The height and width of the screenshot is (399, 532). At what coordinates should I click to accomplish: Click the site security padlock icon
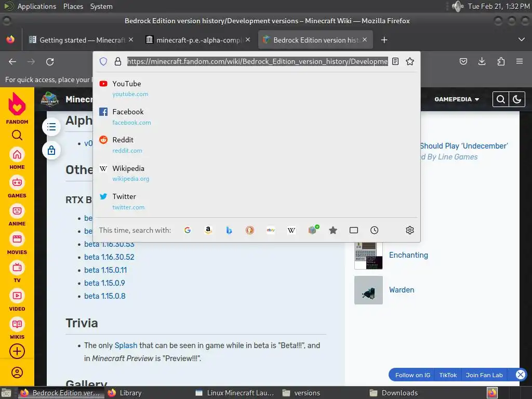[118, 61]
